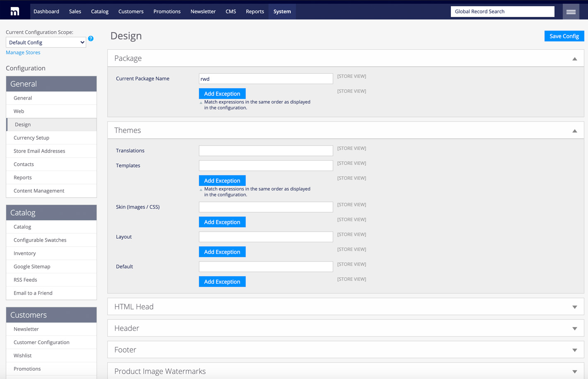Expand the Header section
The height and width of the screenshot is (379, 588).
574,328
